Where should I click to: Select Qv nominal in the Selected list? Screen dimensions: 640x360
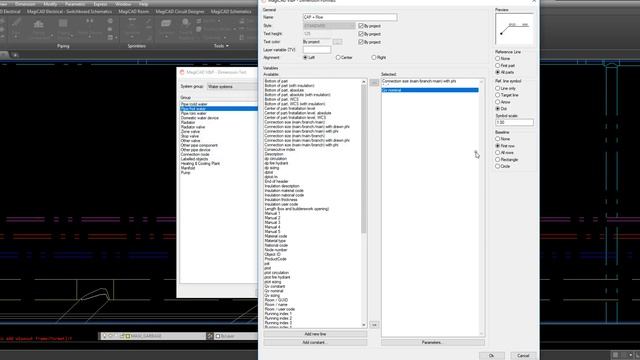click(430, 90)
